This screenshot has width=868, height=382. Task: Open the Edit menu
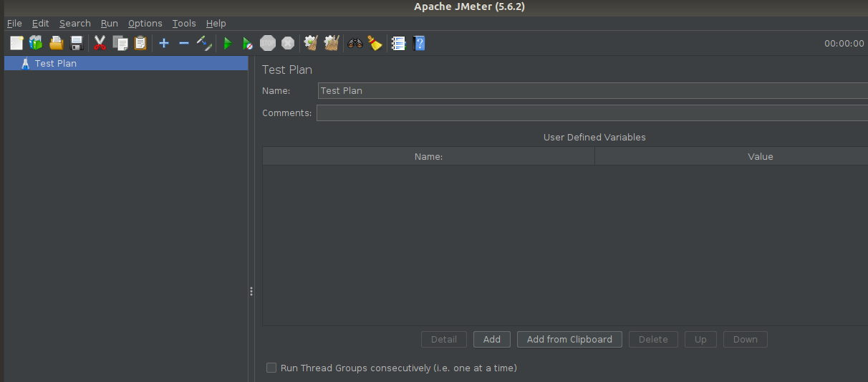tap(40, 23)
